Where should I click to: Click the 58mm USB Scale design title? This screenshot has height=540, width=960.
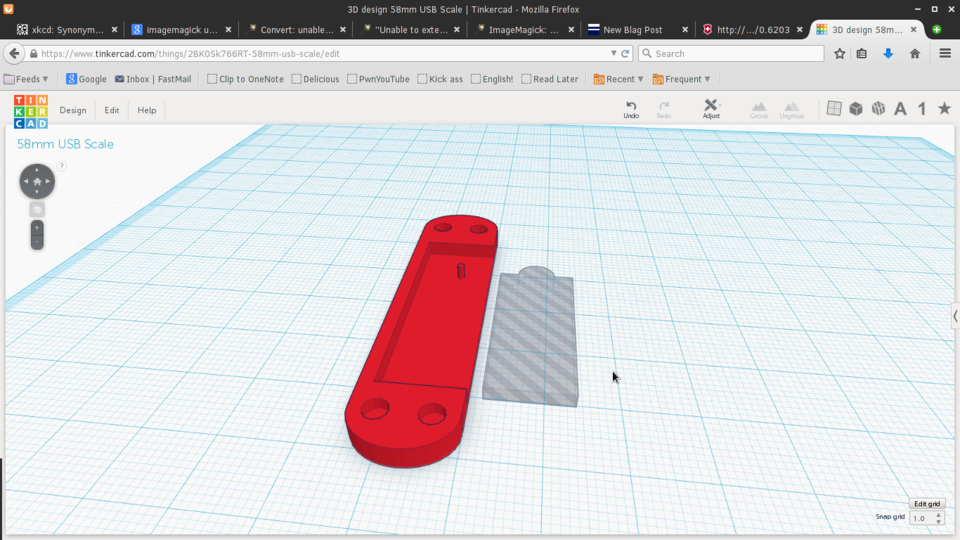tap(65, 144)
